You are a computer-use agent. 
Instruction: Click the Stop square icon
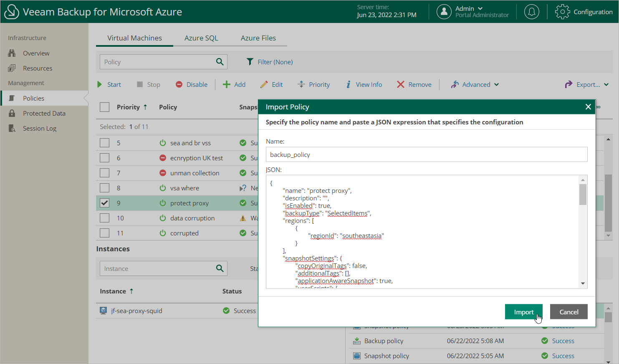(140, 84)
